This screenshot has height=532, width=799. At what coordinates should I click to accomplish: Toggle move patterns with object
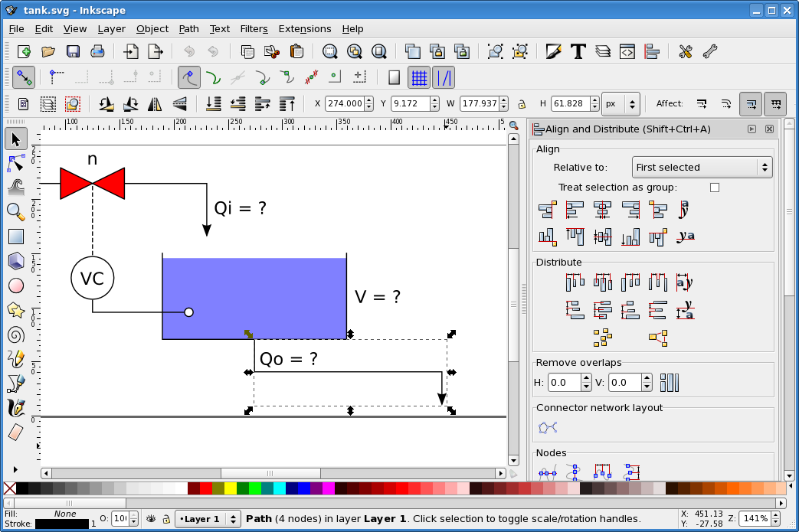(x=775, y=104)
